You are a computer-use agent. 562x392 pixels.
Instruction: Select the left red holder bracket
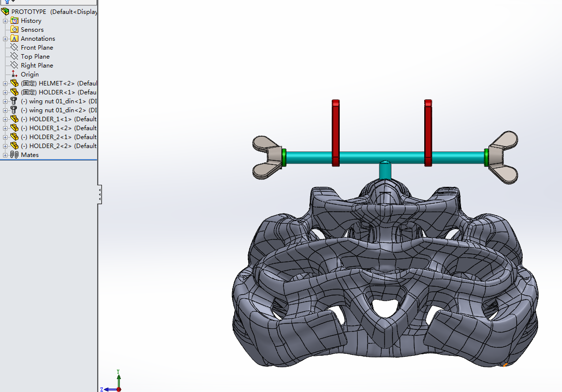click(x=336, y=133)
